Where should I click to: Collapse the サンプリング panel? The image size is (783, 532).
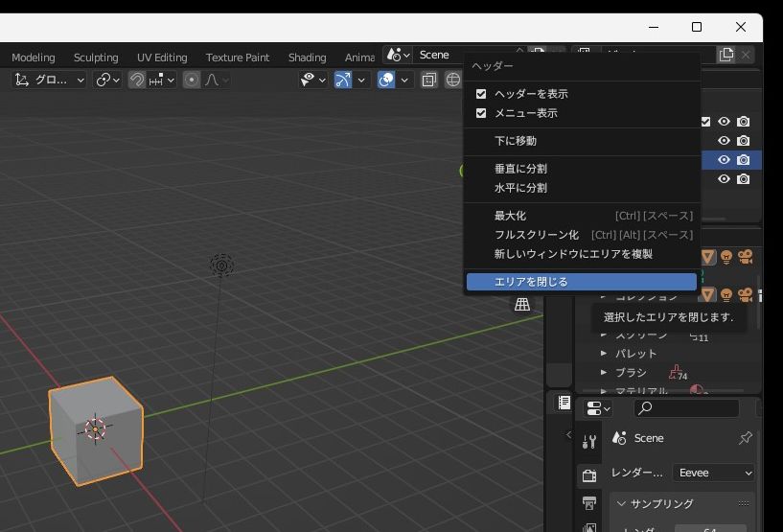[621, 503]
